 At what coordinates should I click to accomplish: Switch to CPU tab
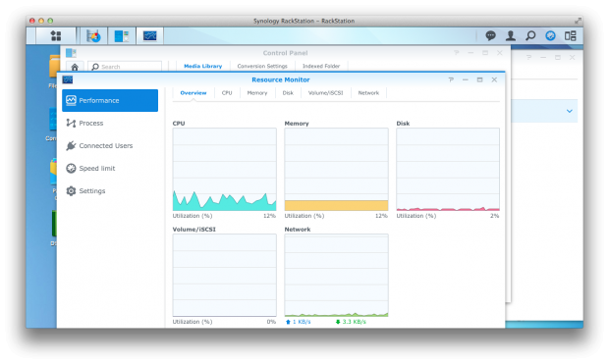click(227, 93)
